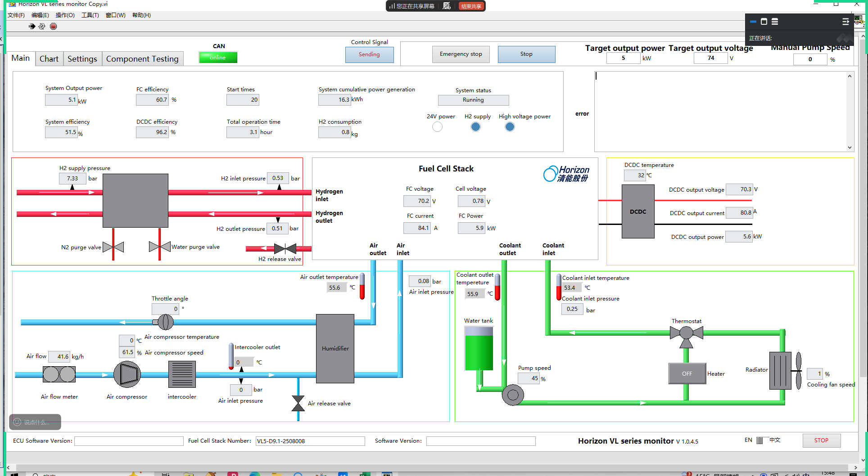This screenshot has width=868, height=476.
Task: Open the Chart tab
Action: point(49,59)
